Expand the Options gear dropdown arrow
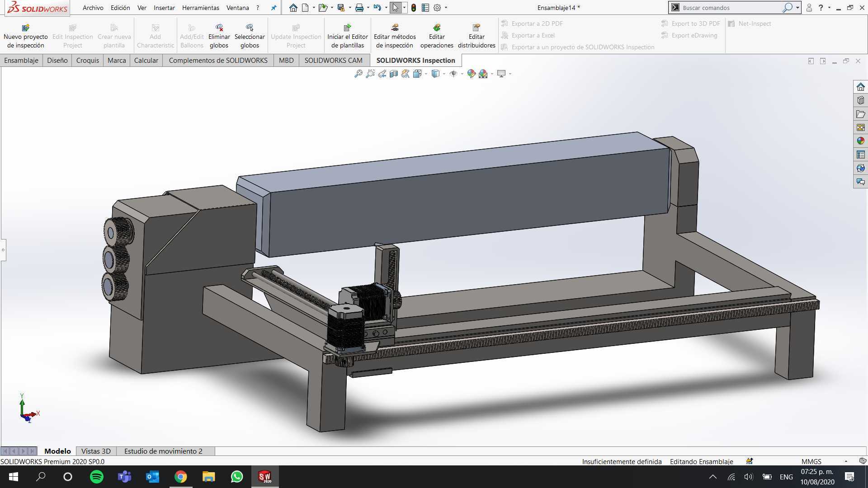Screen dimensions: 868x488 (x=446, y=8)
